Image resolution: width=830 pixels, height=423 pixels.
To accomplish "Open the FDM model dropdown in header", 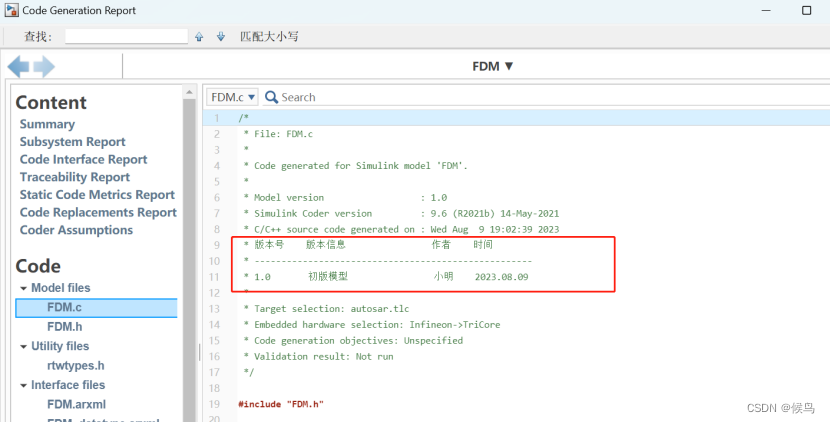I will pos(492,66).
